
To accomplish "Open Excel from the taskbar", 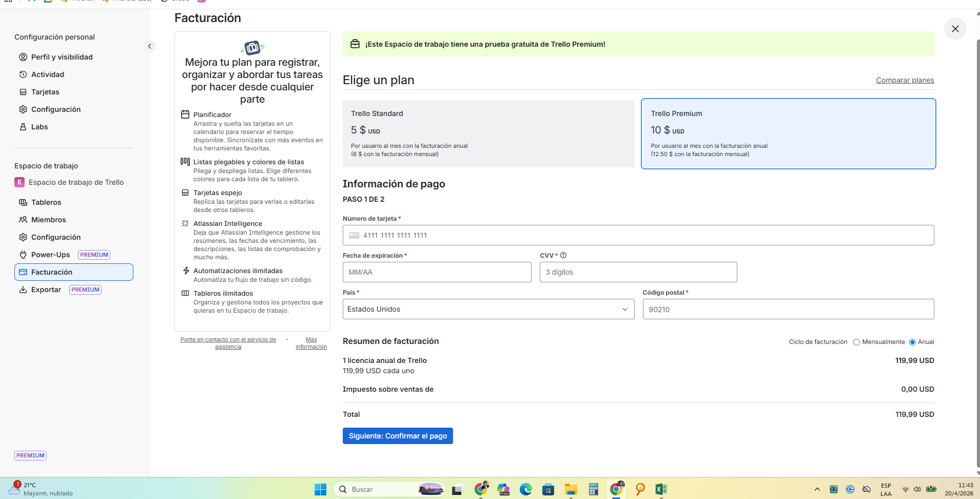I will [661, 489].
